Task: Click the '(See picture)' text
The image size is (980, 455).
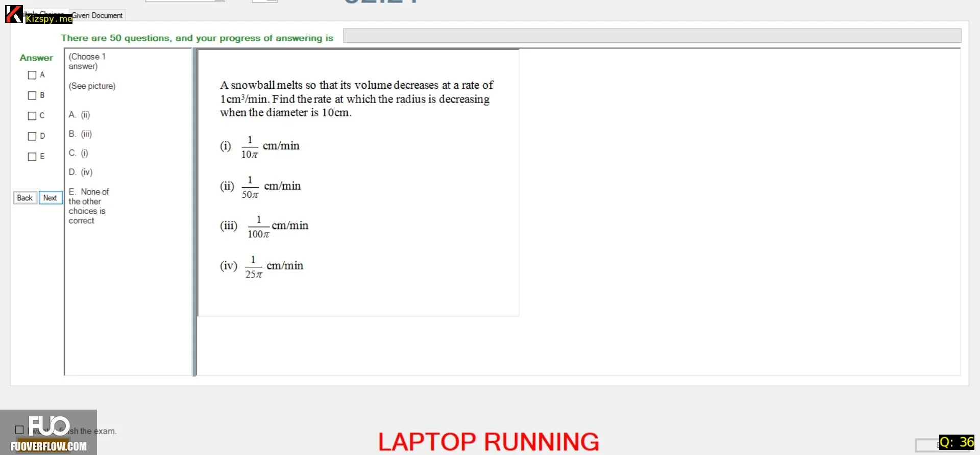Action: [x=92, y=86]
